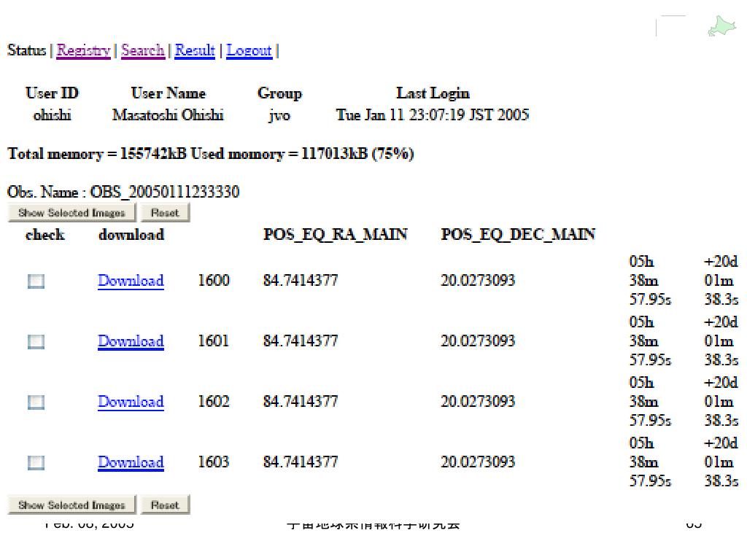Select the number 1600 cell
747x560 pixels.
(x=214, y=280)
